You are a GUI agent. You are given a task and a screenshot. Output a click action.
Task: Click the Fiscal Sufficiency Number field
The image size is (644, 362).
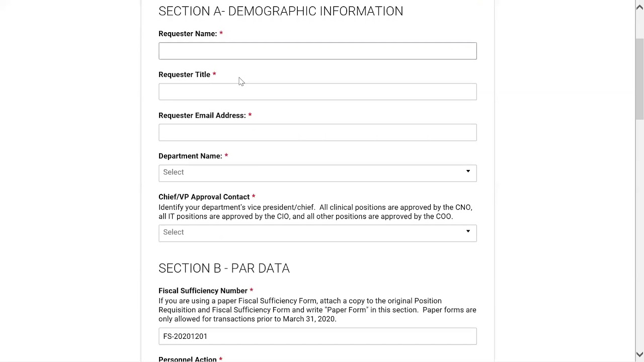317,336
